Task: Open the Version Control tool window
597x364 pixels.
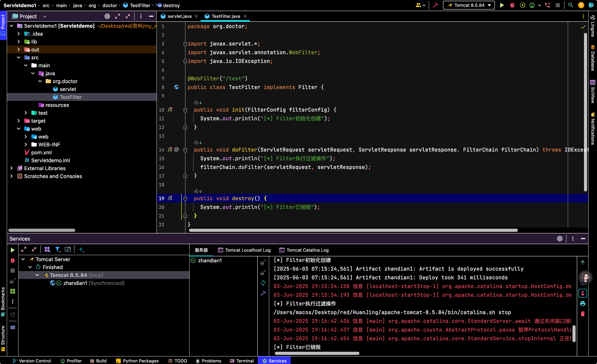Action: [x=32, y=361]
